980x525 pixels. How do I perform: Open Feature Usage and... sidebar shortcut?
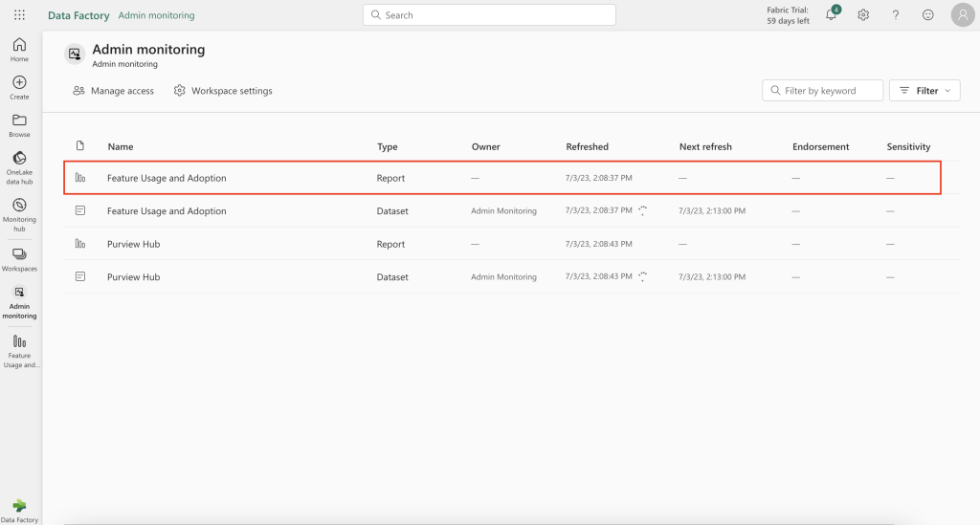(19, 352)
